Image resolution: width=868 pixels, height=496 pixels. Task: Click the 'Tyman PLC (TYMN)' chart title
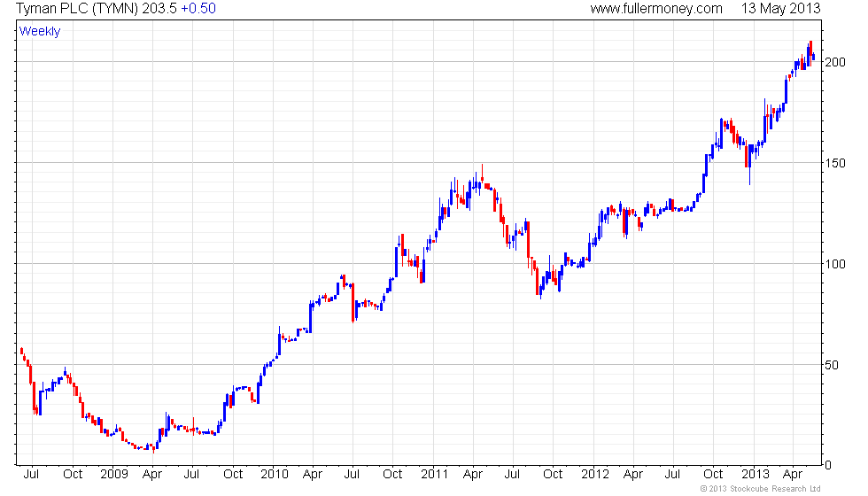pyautogui.click(x=77, y=8)
